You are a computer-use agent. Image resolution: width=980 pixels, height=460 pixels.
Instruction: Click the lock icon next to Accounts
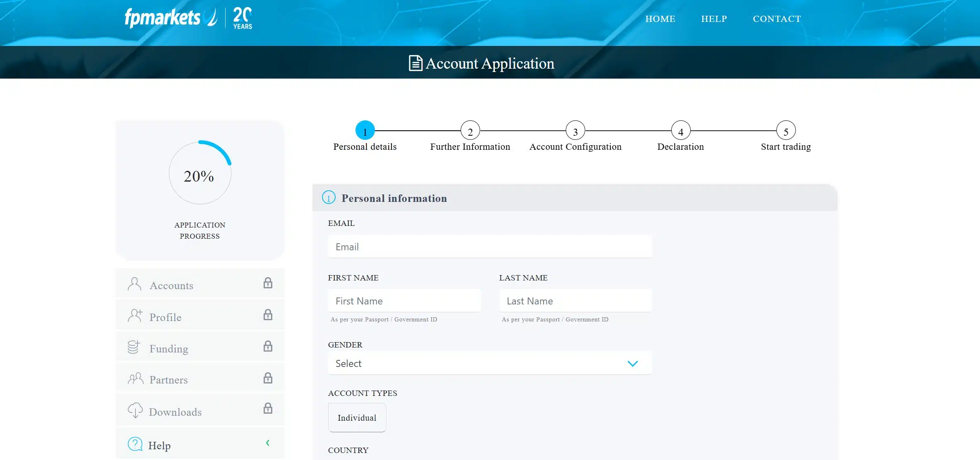tap(268, 283)
